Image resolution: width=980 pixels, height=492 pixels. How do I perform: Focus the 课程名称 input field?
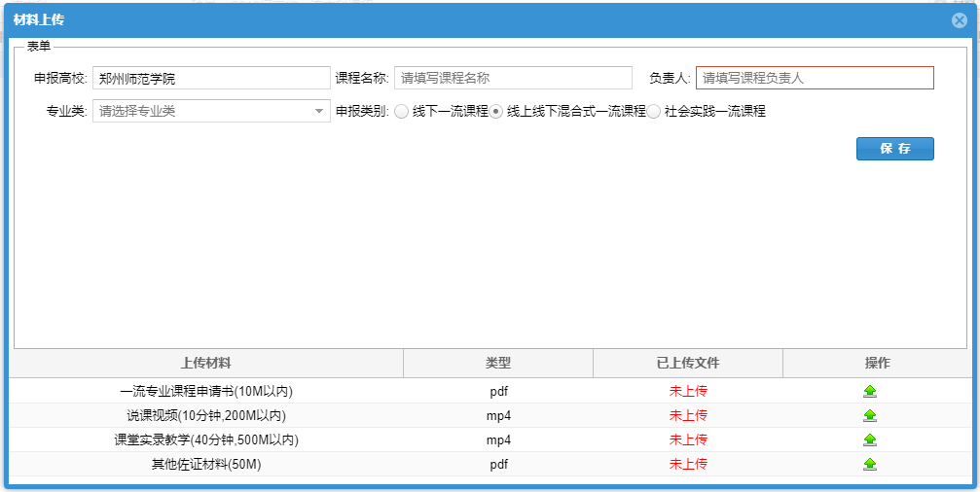[513, 78]
